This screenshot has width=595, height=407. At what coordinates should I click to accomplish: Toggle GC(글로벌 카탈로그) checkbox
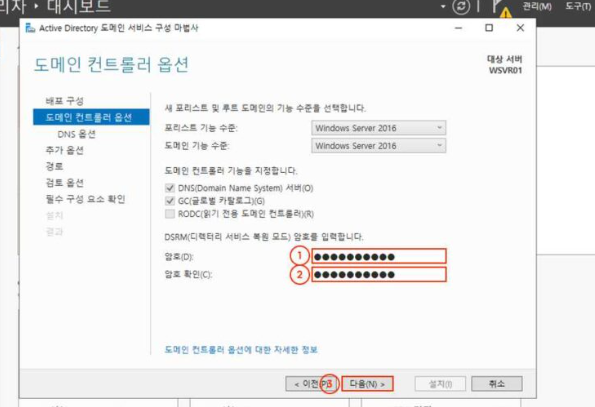170,201
